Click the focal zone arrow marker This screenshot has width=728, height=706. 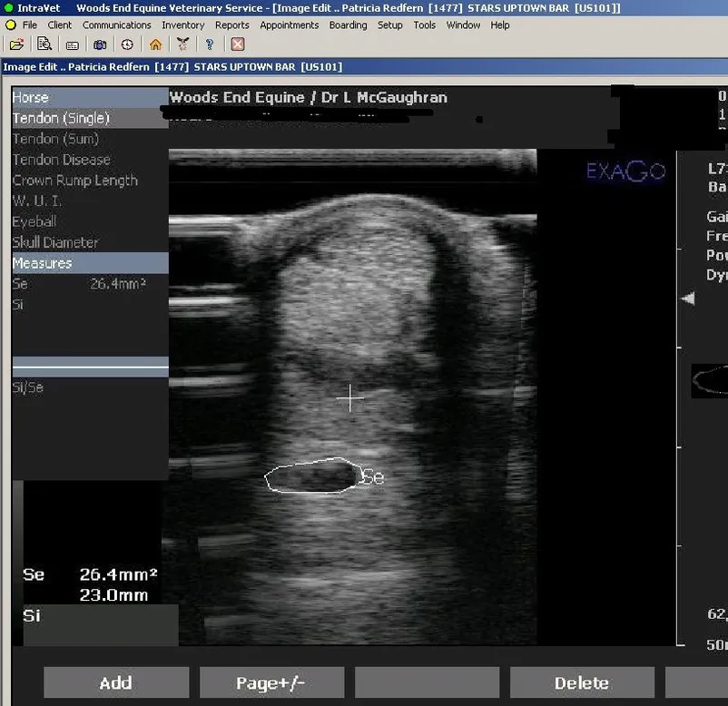pyautogui.click(x=689, y=299)
